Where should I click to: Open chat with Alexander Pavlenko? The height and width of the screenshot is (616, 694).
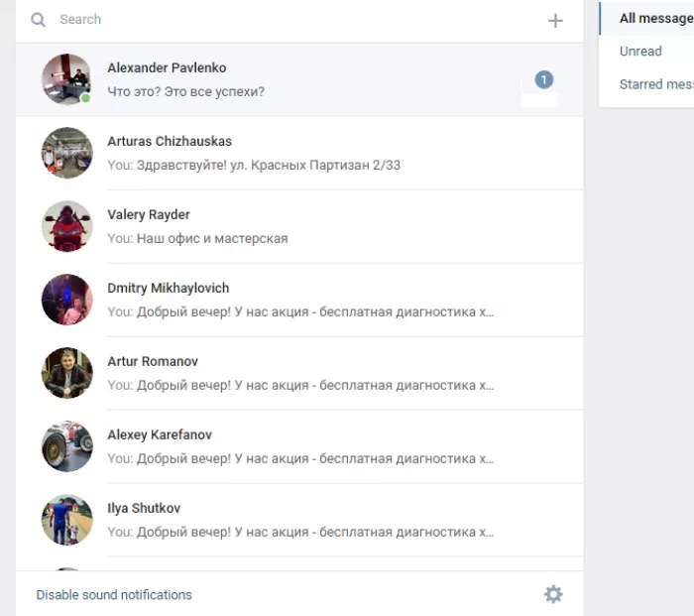pyautogui.click(x=299, y=79)
